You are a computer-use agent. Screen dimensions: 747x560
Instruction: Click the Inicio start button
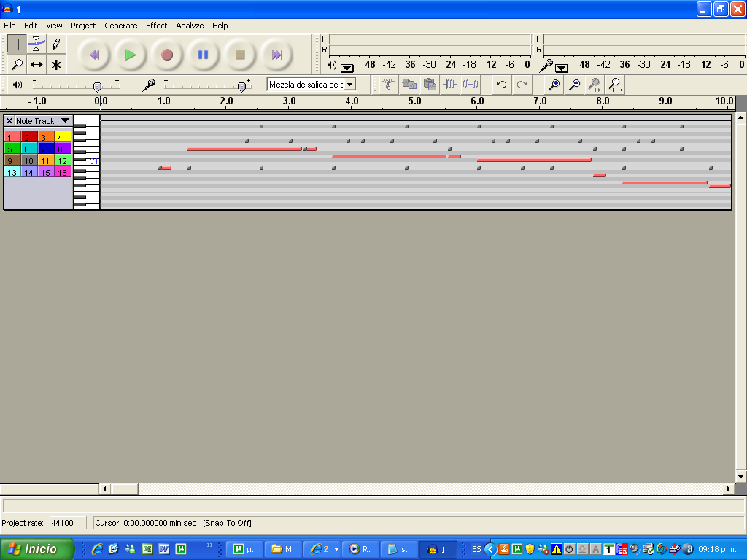37,549
